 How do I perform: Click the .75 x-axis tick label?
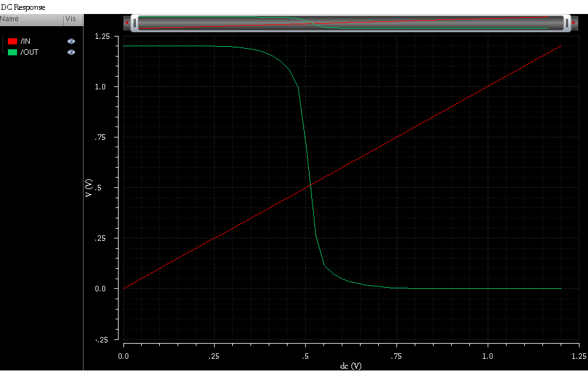point(396,356)
